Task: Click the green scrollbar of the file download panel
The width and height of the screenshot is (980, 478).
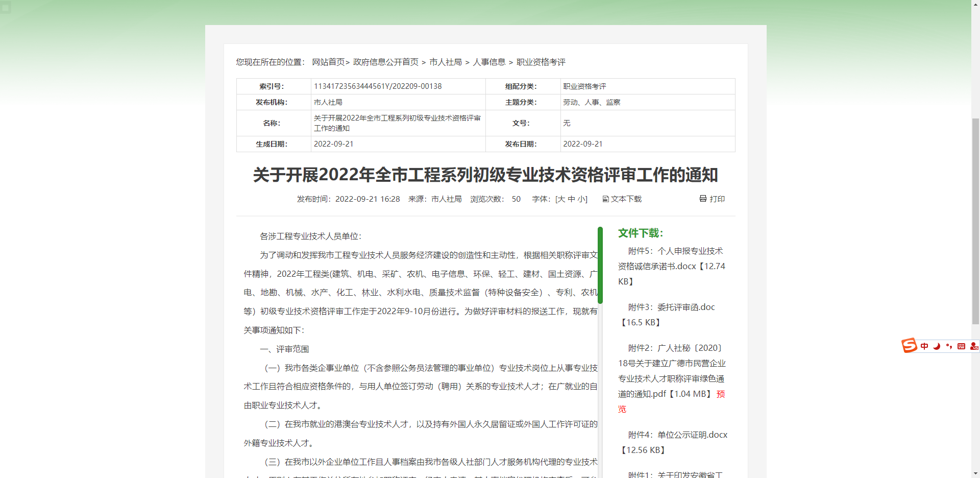Action: (x=600, y=265)
